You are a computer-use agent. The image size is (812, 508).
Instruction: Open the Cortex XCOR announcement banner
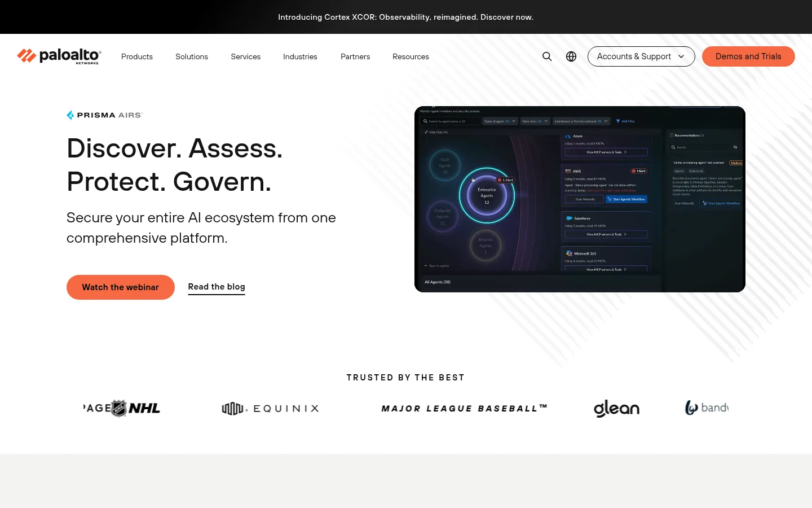click(405, 17)
